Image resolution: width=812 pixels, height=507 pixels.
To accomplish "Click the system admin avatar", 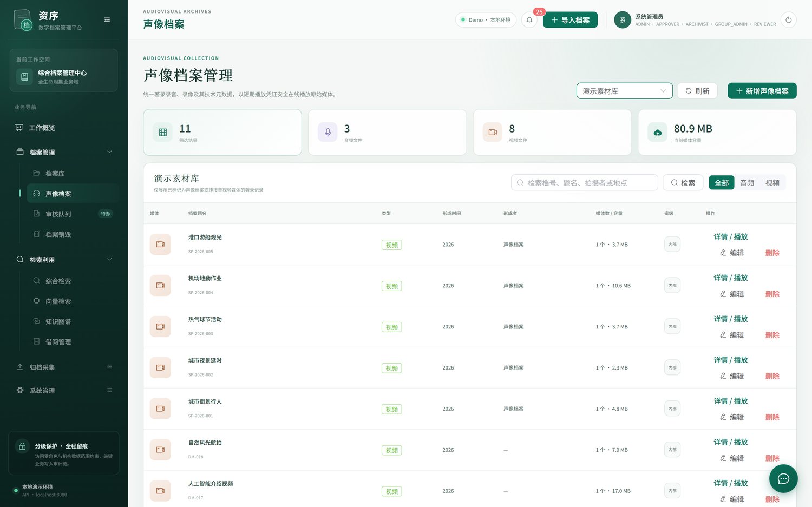I will pos(623,20).
